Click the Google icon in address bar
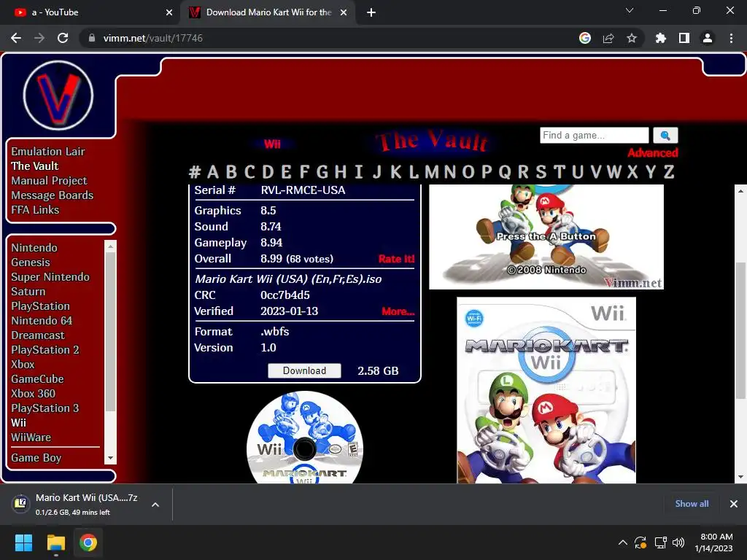 [585, 38]
